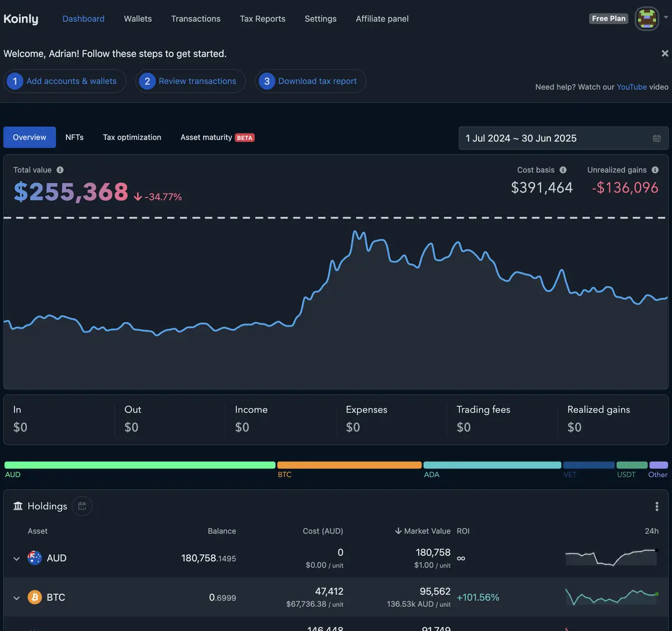Sort holdings by Market Value column
This screenshot has width=672, height=631.
[x=423, y=531]
